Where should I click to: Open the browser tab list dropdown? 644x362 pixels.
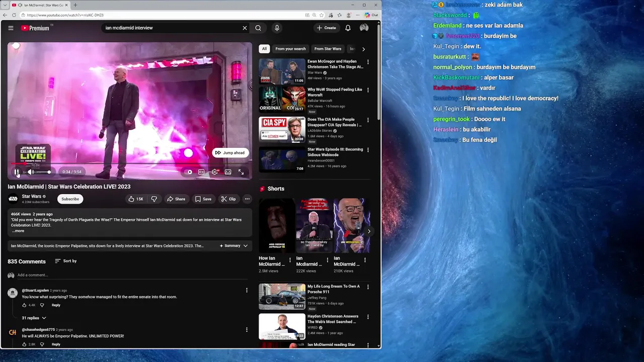tap(4, 5)
